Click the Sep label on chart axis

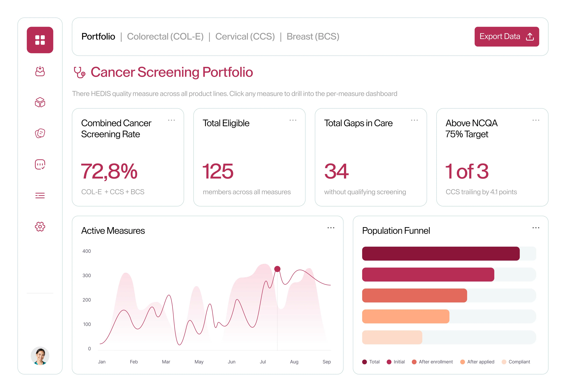point(327,362)
